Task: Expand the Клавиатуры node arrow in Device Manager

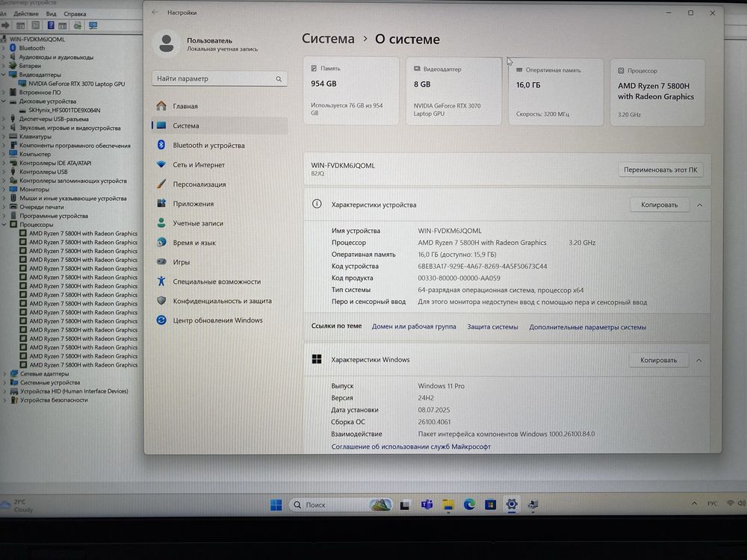Action: (x=4, y=137)
